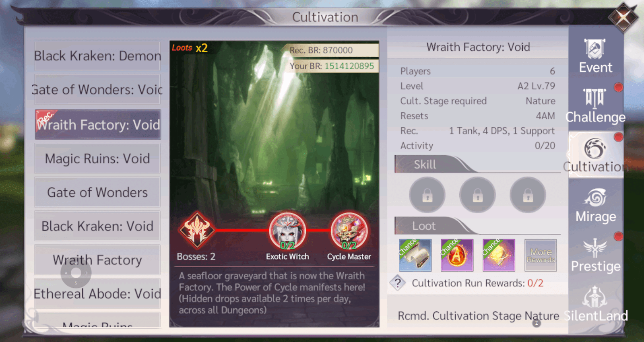Click the question mark help icon
The width and height of the screenshot is (644, 342).
[x=398, y=283]
